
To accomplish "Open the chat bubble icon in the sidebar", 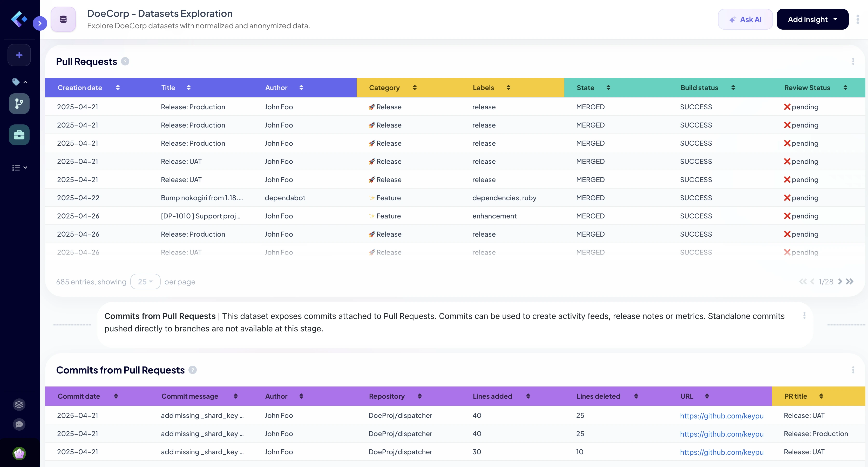I will (19, 424).
